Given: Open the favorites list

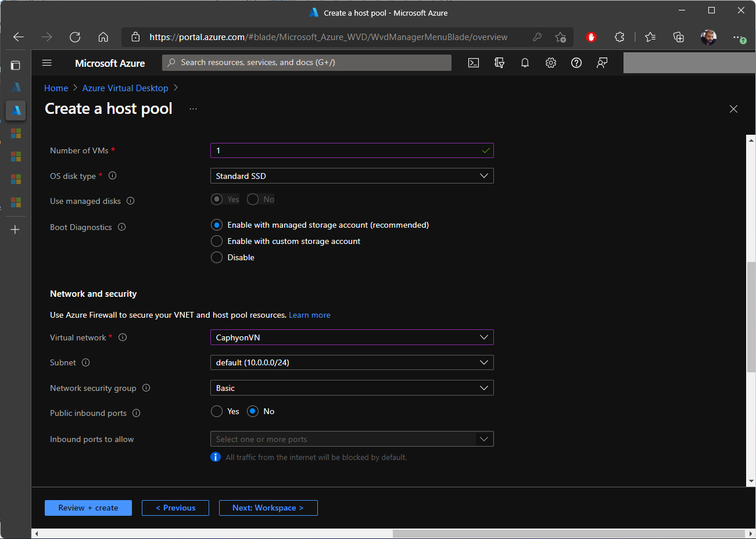Looking at the screenshot, I should click(x=650, y=37).
